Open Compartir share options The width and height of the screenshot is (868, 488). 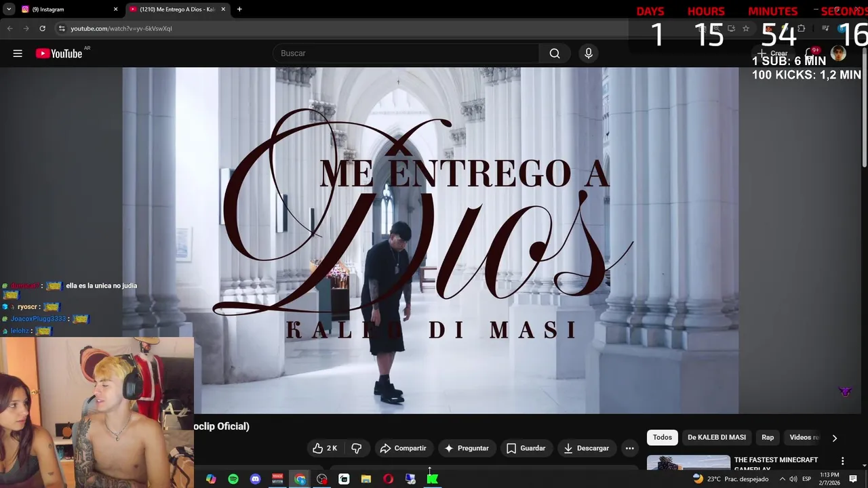tap(403, 448)
